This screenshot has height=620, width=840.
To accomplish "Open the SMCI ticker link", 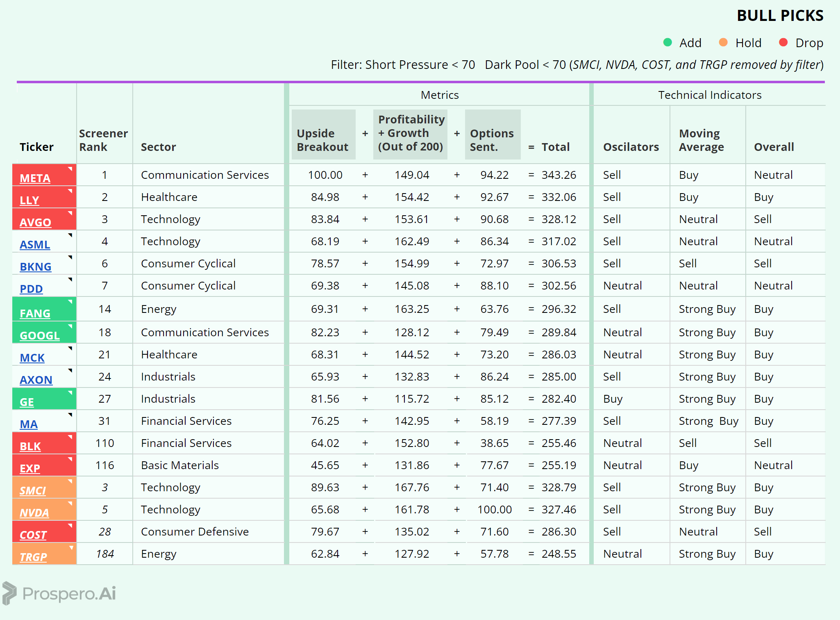I will (x=33, y=491).
